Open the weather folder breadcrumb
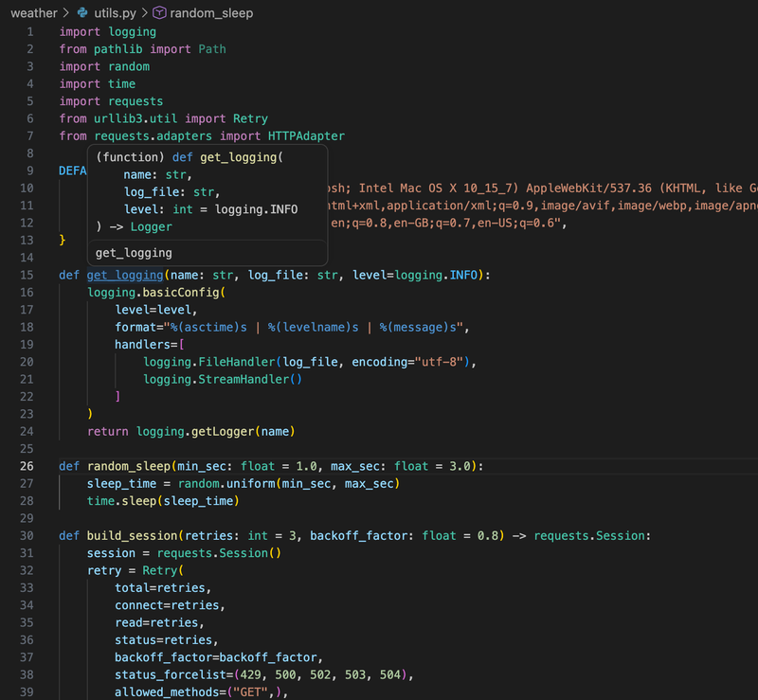This screenshot has height=700, width=758. tap(34, 13)
